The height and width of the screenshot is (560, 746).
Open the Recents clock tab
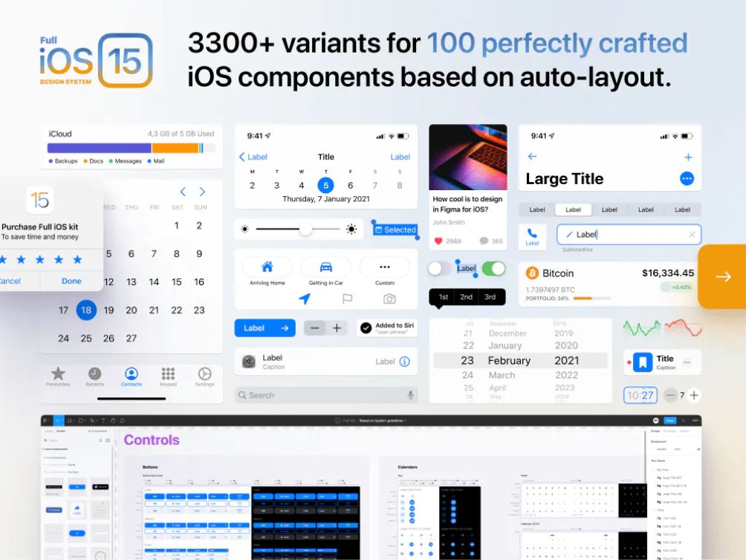[94, 374]
